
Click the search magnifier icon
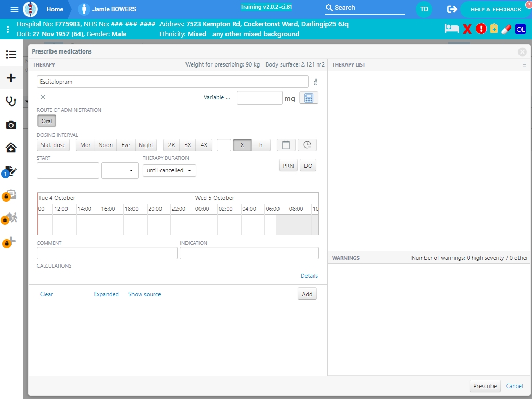329,8
